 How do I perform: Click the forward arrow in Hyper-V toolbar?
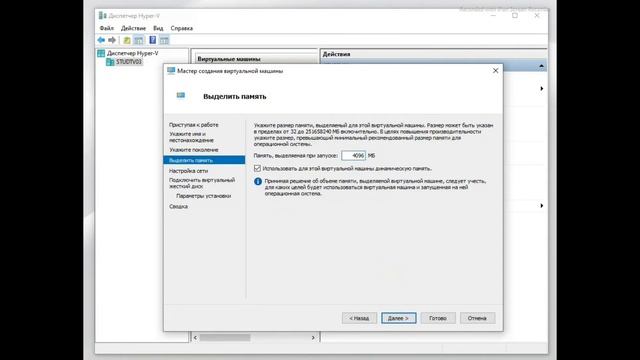coord(112,40)
